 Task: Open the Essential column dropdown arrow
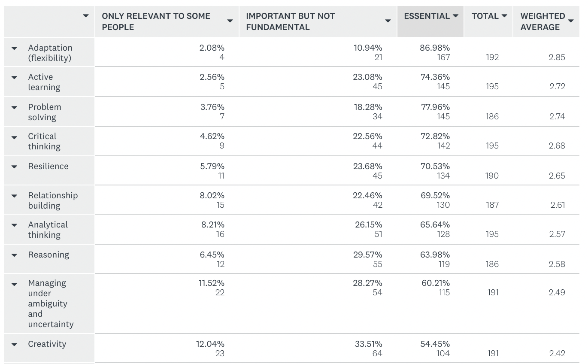(x=455, y=16)
